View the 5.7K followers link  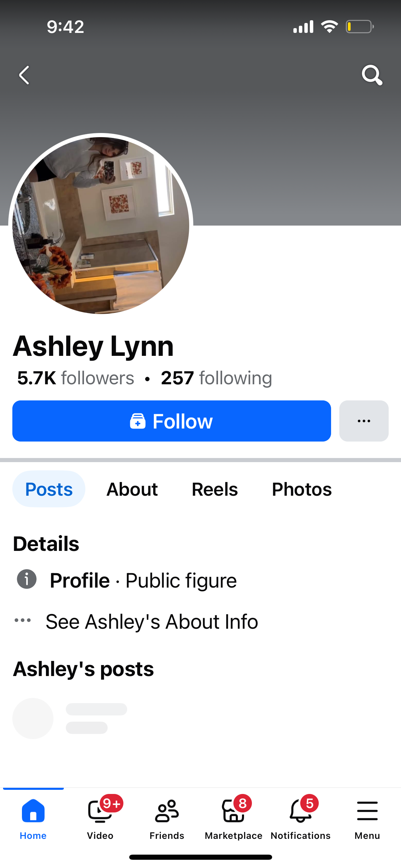[x=76, y=378]
